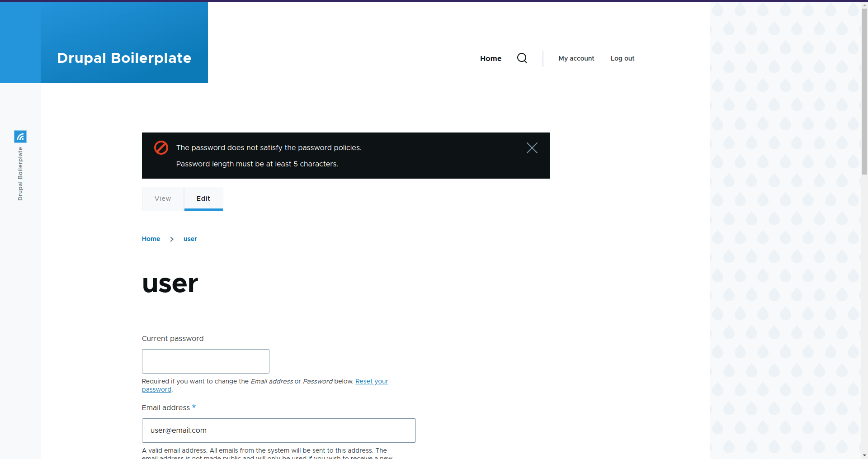Click the Drupal Boilerplate header logo
868x459 pixels.
point(124,58)
